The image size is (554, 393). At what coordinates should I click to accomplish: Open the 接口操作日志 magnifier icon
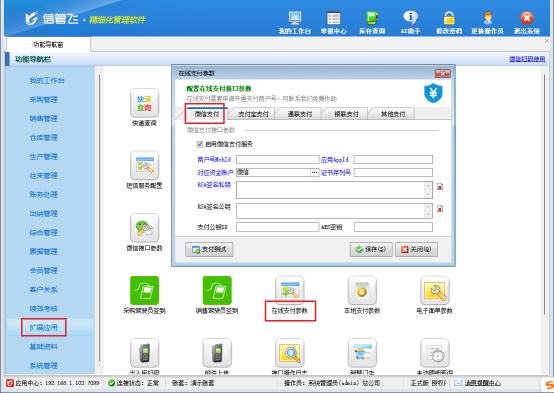(290, 353)
